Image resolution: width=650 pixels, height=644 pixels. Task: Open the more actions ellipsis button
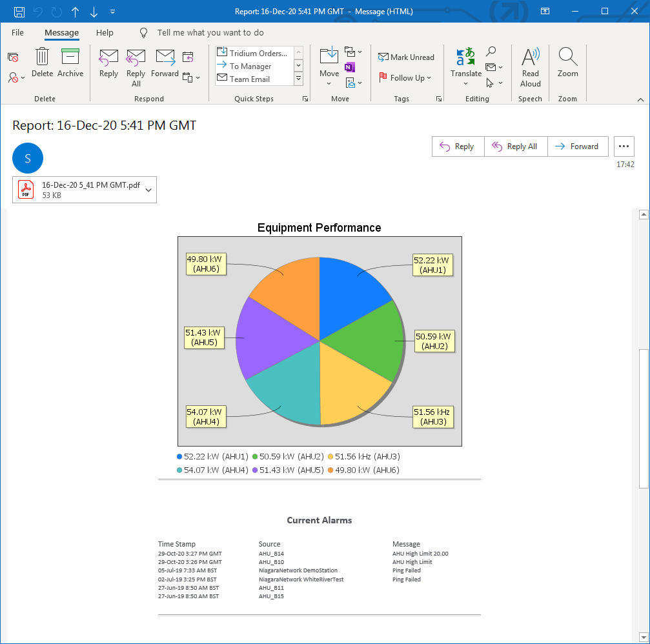pos(624,146)
